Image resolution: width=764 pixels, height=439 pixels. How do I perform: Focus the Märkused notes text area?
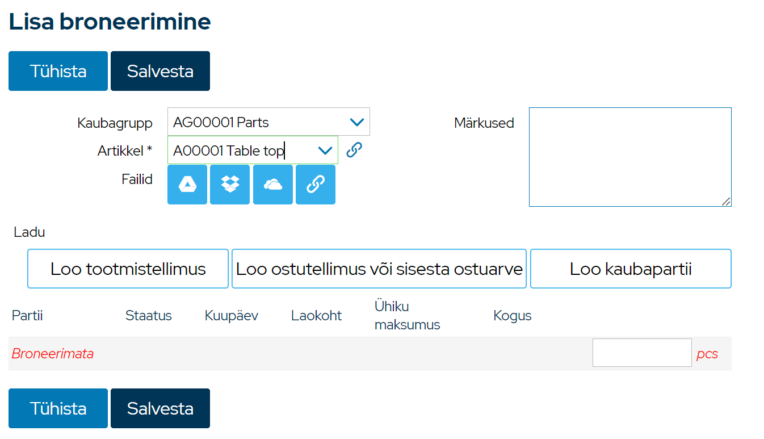pos(630,157)
